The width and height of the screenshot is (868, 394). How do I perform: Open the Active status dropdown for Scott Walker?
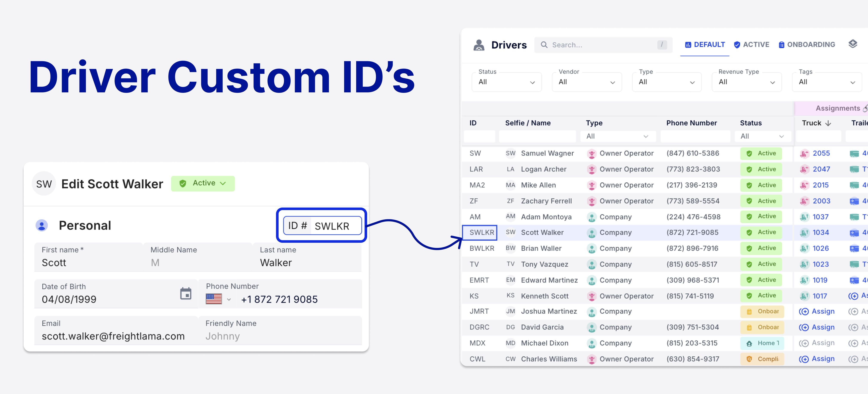point(203,183)
